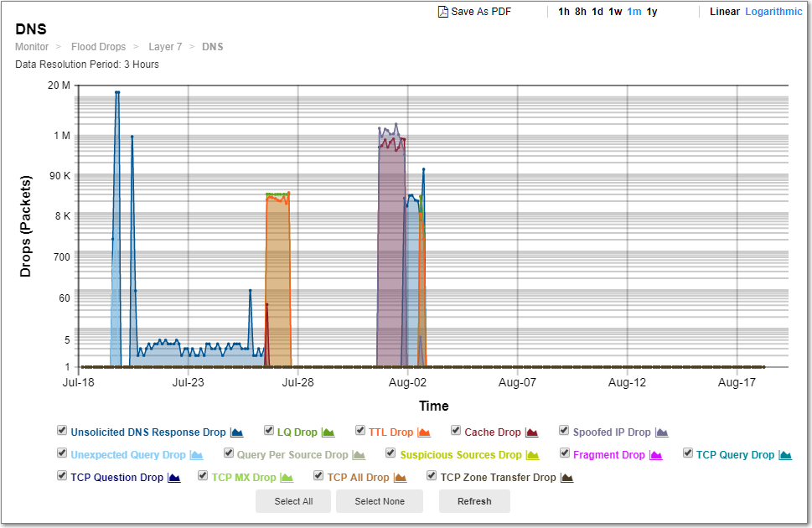This screenshot has height=528, width=812.
Task: Click the Refresh button
Action: pyautogui.click(x=474, y=501)
